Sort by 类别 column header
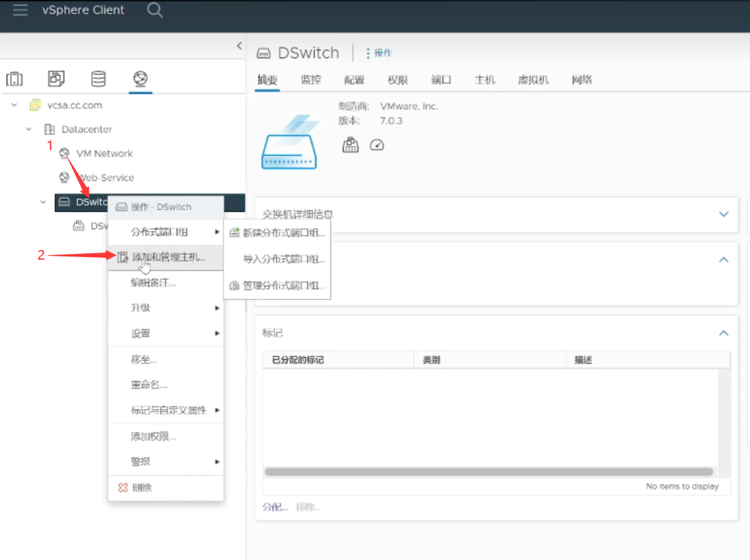The image size is (750, 560). (x=490, y=360)
